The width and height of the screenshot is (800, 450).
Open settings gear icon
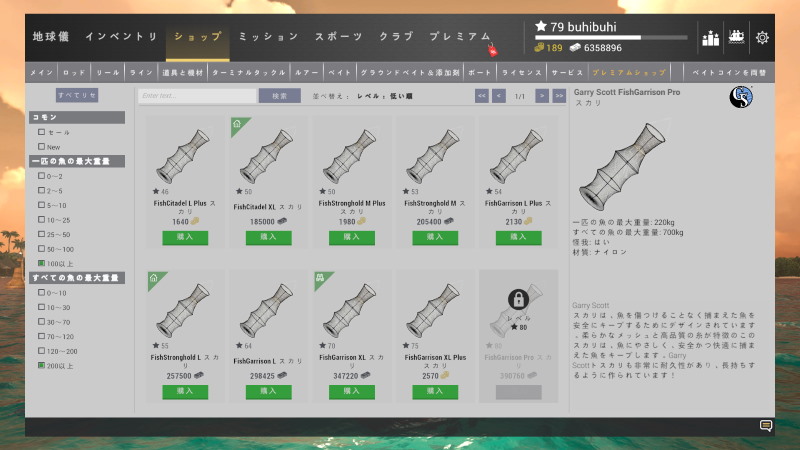(x=762, y=37)
